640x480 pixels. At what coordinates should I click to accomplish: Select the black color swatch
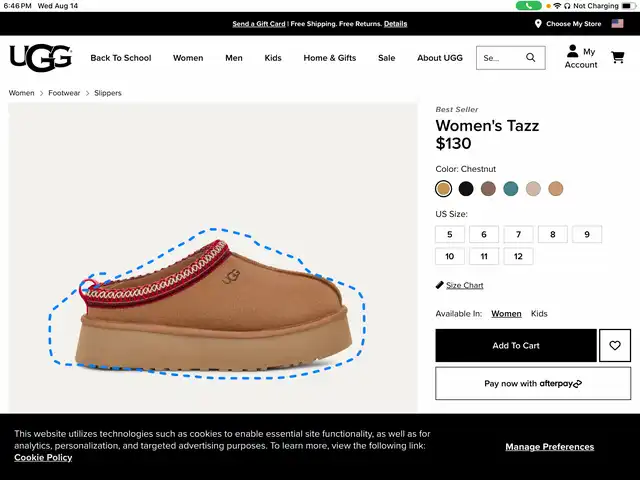click(466, 189)
